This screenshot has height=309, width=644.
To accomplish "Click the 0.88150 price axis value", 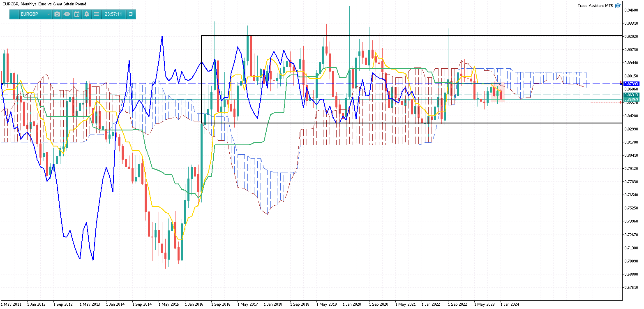I will pos(632,76).
